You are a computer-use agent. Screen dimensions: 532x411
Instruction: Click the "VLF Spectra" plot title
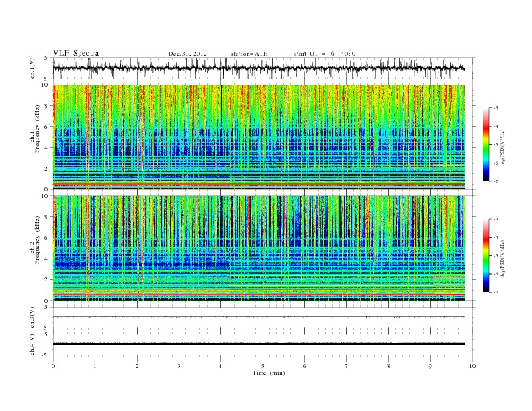click(x=76, y=53)
